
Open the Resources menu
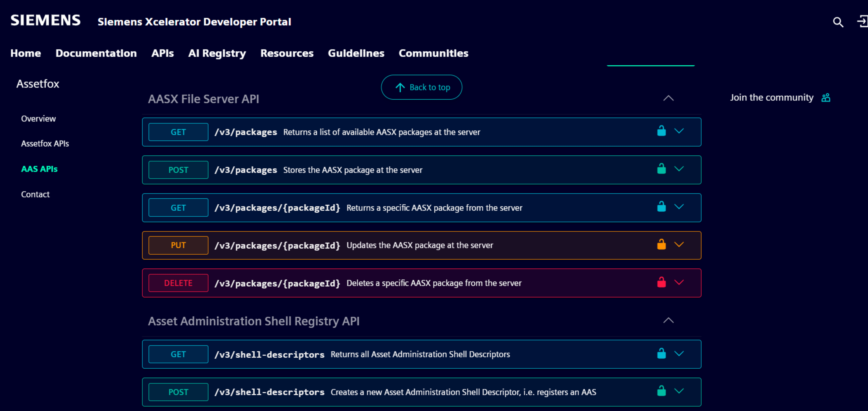(x=287, y=53)
